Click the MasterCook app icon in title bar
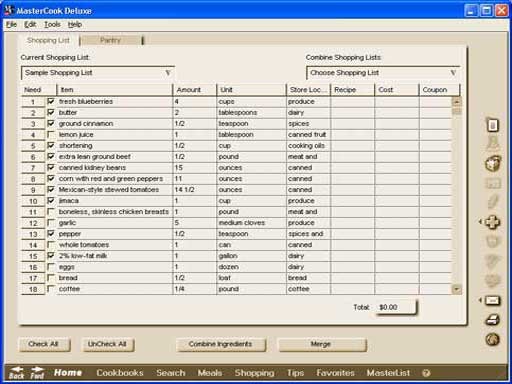The image size is (512, 384). 9,10
